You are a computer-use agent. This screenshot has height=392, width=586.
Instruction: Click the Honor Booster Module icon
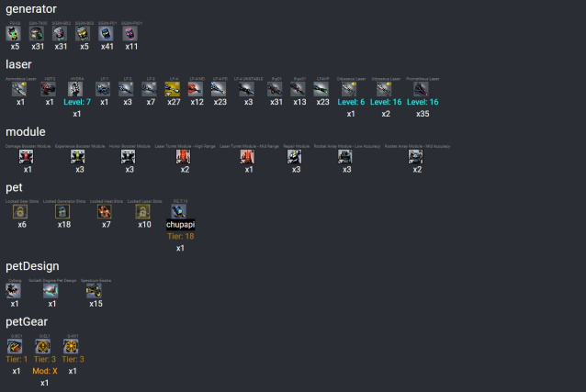(x=130, y=157)
